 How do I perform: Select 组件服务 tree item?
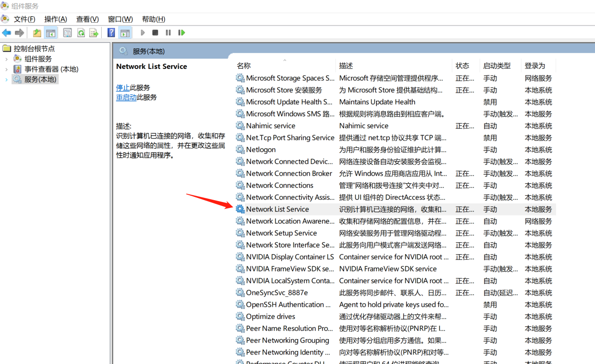tap(38, 59)
